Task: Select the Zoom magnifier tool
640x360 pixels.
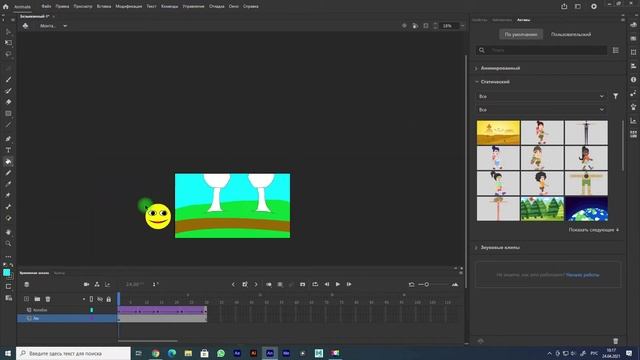Action: (x=8, y=244)
